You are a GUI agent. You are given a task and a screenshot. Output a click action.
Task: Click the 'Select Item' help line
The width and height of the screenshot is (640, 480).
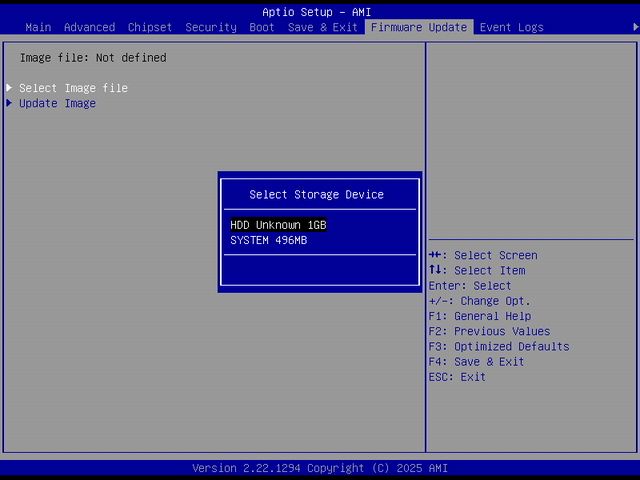[x=477, y=271]
